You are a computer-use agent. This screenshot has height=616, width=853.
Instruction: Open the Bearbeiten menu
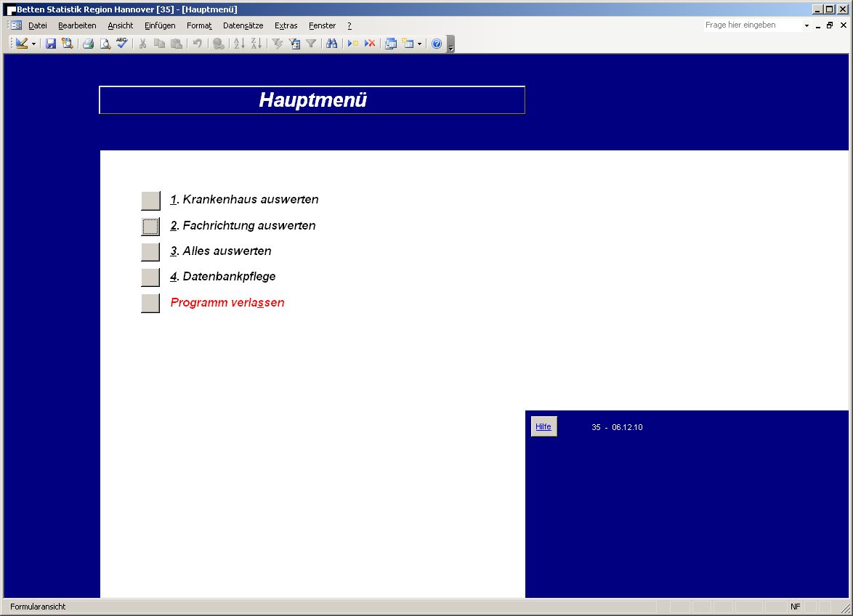pos(77,25)
